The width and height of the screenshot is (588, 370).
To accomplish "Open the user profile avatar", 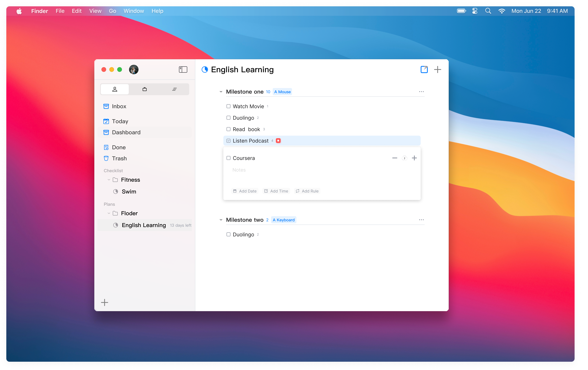I will 134,70.
